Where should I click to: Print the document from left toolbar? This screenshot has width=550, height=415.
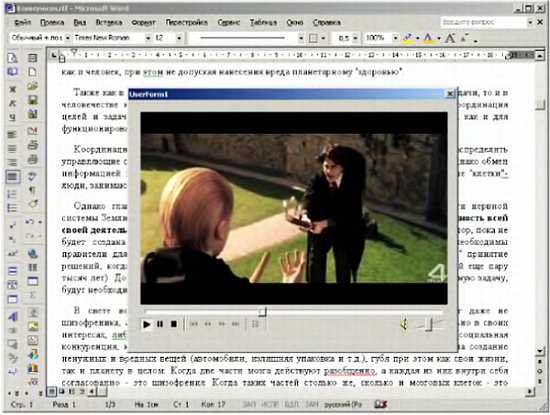click(32, 145)
